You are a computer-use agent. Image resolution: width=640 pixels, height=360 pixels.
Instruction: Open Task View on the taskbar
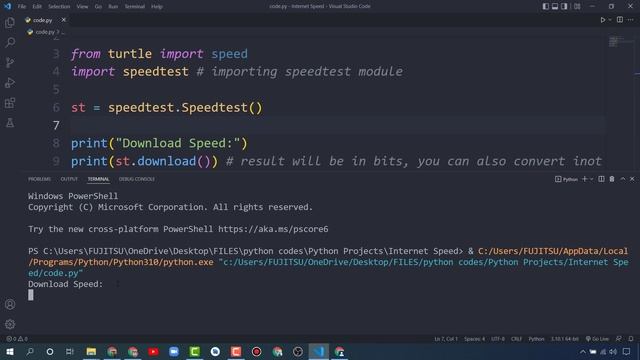click(70, 351)
